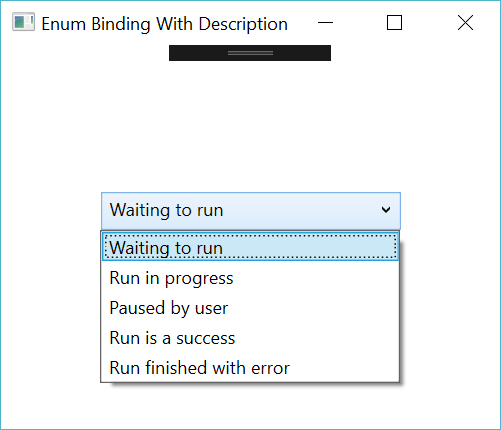
Task: Close the Enum Binding With Description window
Action: [x=465, y=23]
